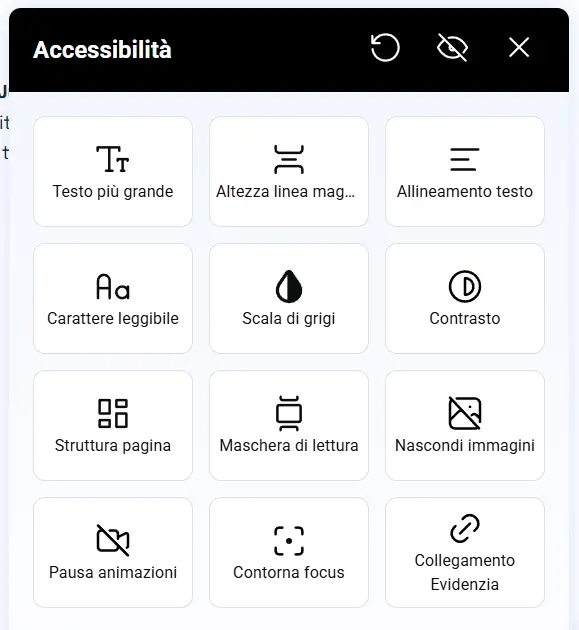Select the Testo più grande label
This screenshot has width=579, height=630.
click(113, 191)
